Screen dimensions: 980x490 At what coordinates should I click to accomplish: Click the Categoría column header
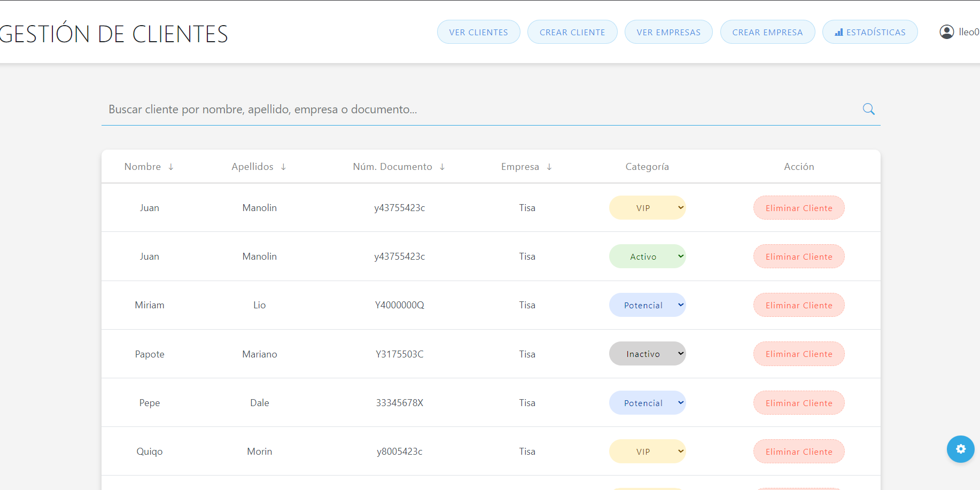(x=647, y=167)
